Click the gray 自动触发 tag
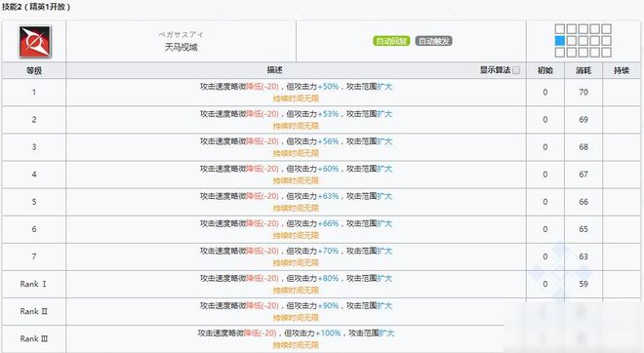The height and width of the screenshot is (353, 644). pyautogui.click(x=433, y=41)
